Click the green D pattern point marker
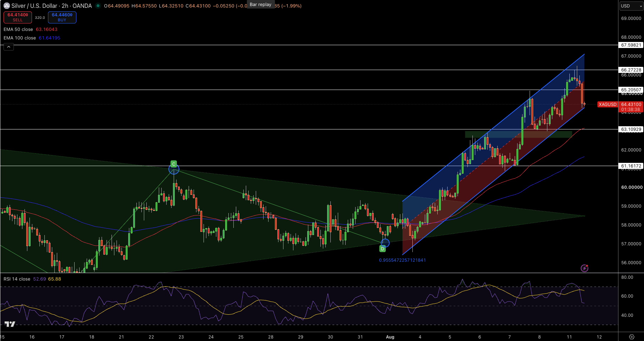Image resolution: width=644 pixels, height=341 pixels. (383, 249)
